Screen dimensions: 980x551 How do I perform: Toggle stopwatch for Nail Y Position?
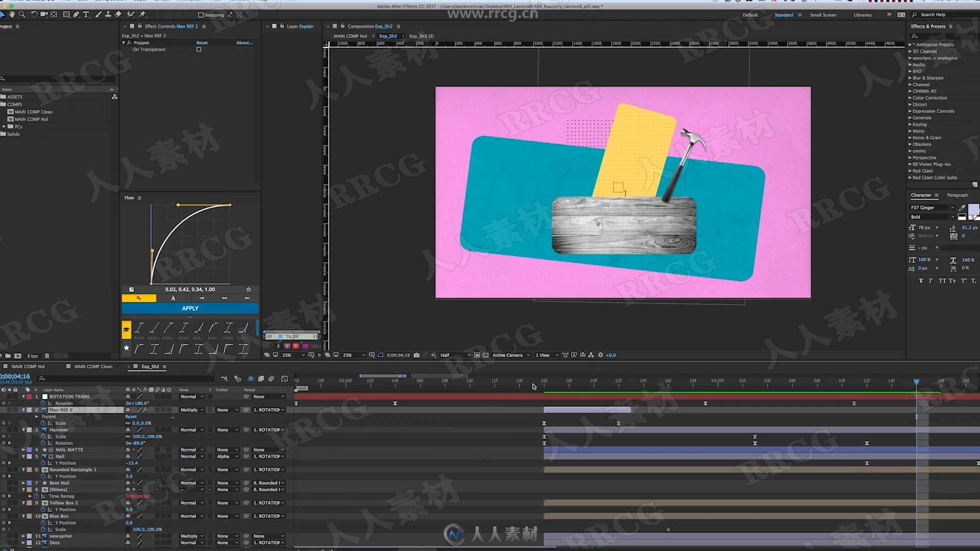[43, 463]
